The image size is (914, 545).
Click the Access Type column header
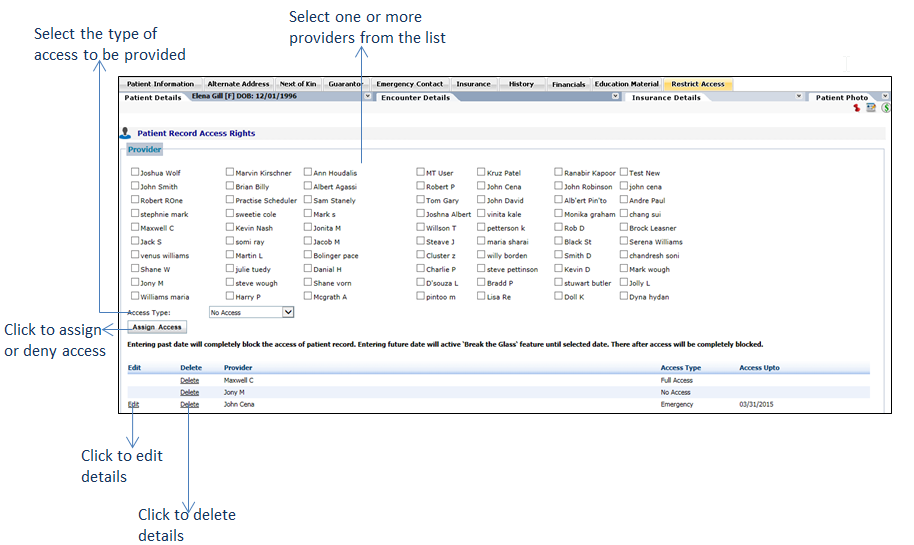click(x=680, y=368)
